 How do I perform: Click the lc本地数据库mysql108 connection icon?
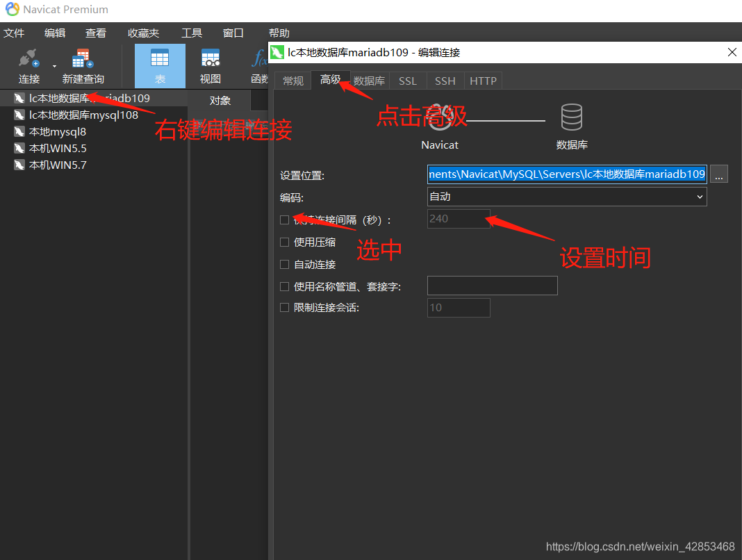pos(19,115)
